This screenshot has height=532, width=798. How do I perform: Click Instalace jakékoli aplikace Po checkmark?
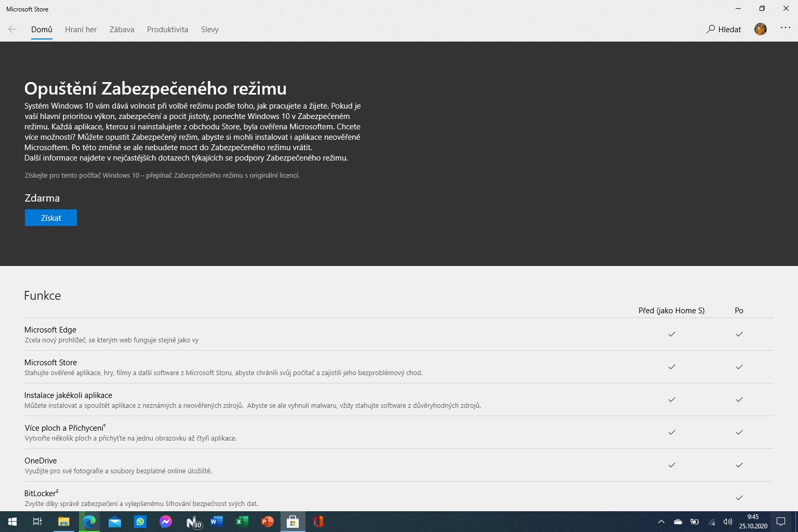[739, 400]
